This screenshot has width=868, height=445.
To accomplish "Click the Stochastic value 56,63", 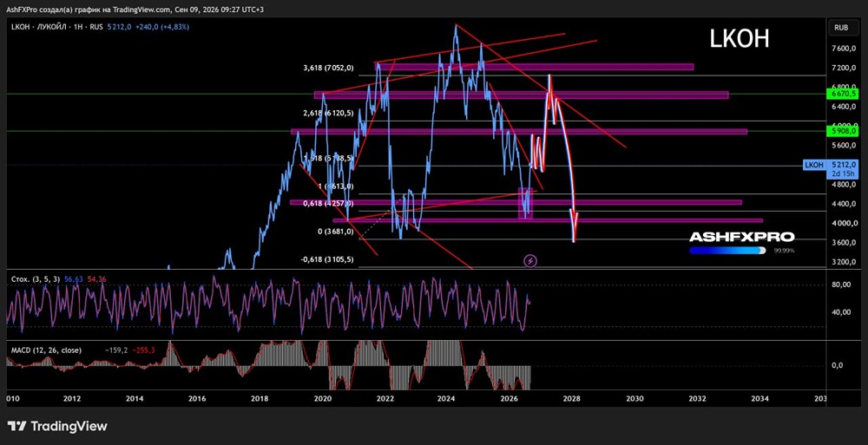I will point(72,279).
